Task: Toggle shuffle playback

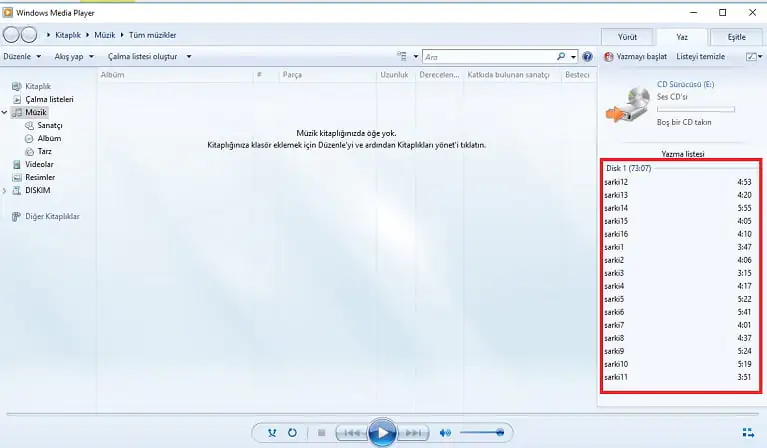Action: tap(272, 433)
